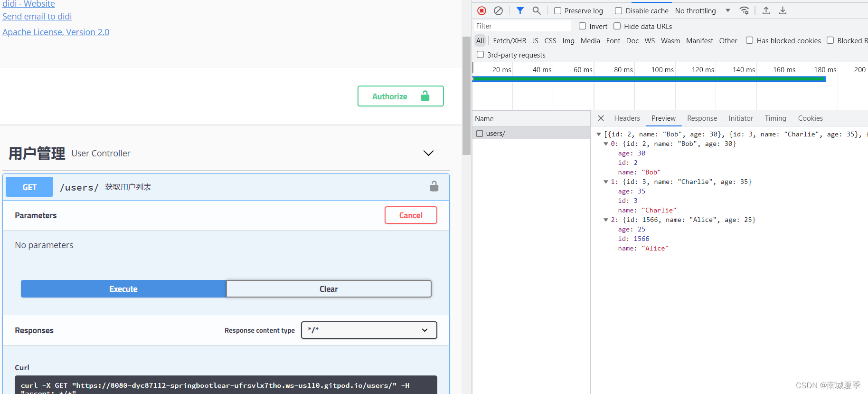Filter by CSS requests
Viewport: 868px width, 394px height.
550,41
